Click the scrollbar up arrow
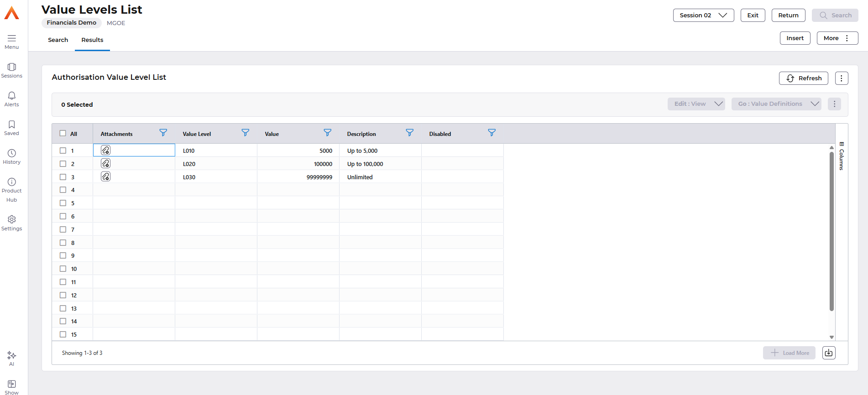Screen dimensions: 868x395 click(x=831, y=147)
